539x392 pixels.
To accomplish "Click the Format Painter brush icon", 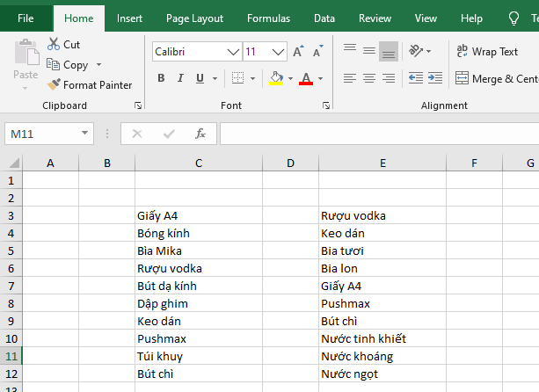I will tap(54, 85).
